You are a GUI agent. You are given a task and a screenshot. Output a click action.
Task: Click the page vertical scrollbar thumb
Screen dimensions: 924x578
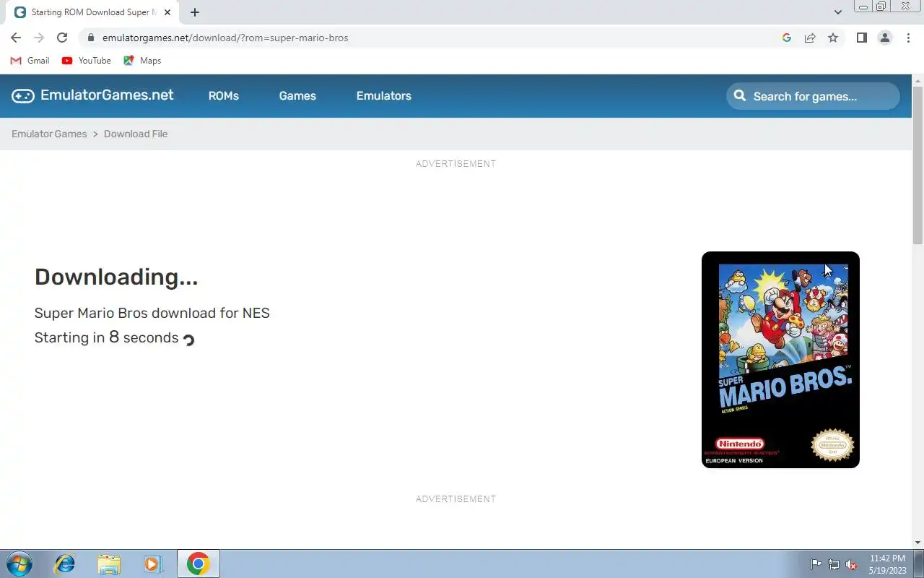(918, 165)
